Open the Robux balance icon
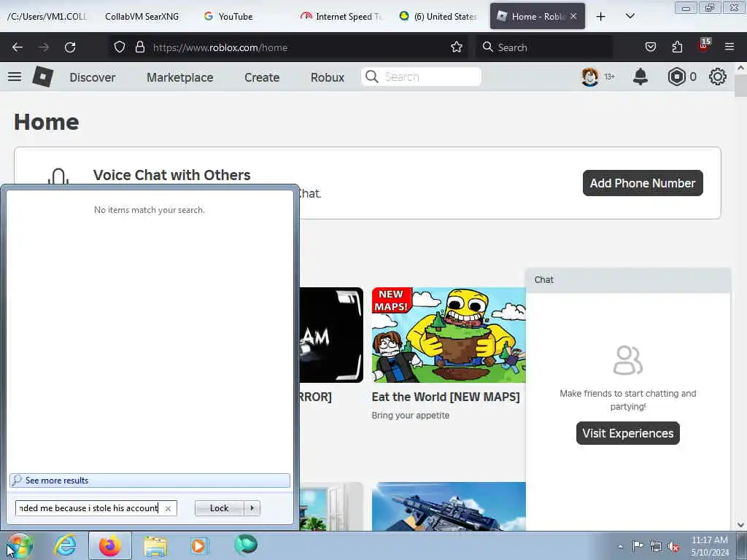Image resolution: width=747 pixels, height=560 pixels. tap(676, 77)
